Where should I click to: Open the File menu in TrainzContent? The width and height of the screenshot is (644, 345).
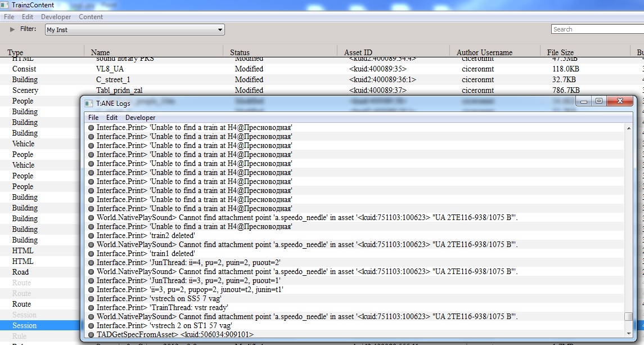pyautogui.click(x=9, y=17)
